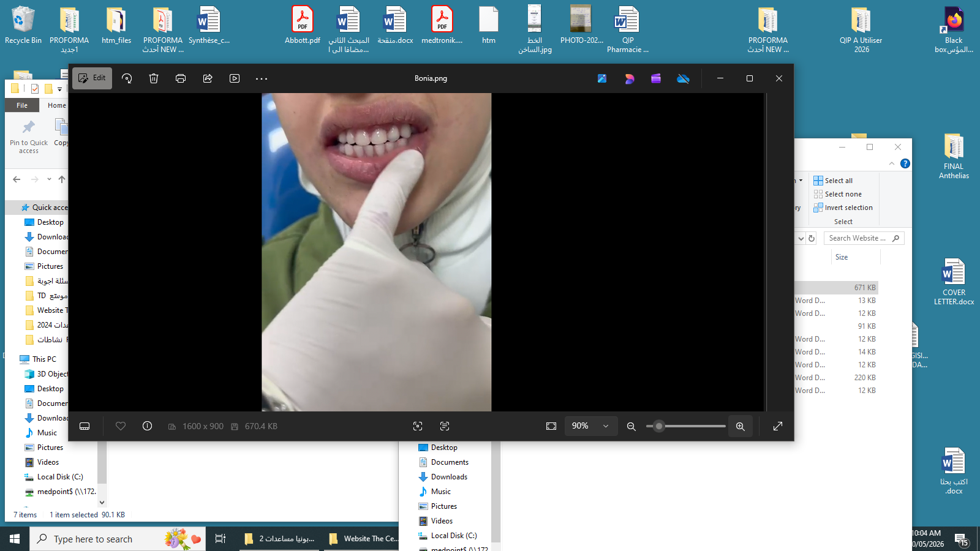The image size is (980, 551).
Task: Click Select all in Explorer ribbon
Action: [833, 181]
